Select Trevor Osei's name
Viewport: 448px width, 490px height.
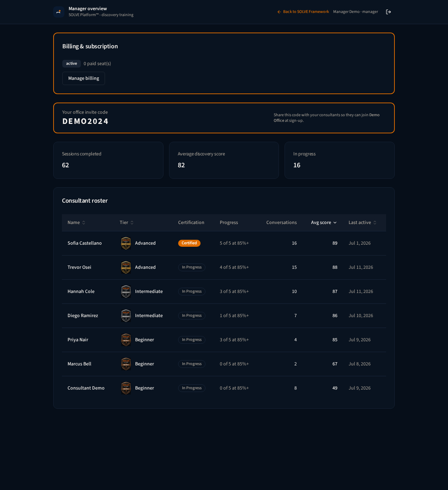coord(79,267)
